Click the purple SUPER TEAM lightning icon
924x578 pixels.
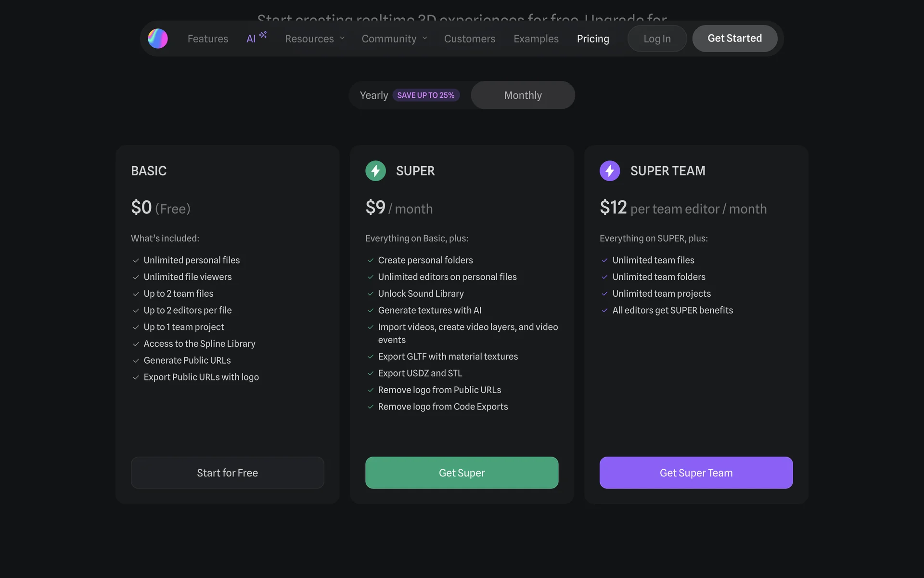tap(610, 171)
